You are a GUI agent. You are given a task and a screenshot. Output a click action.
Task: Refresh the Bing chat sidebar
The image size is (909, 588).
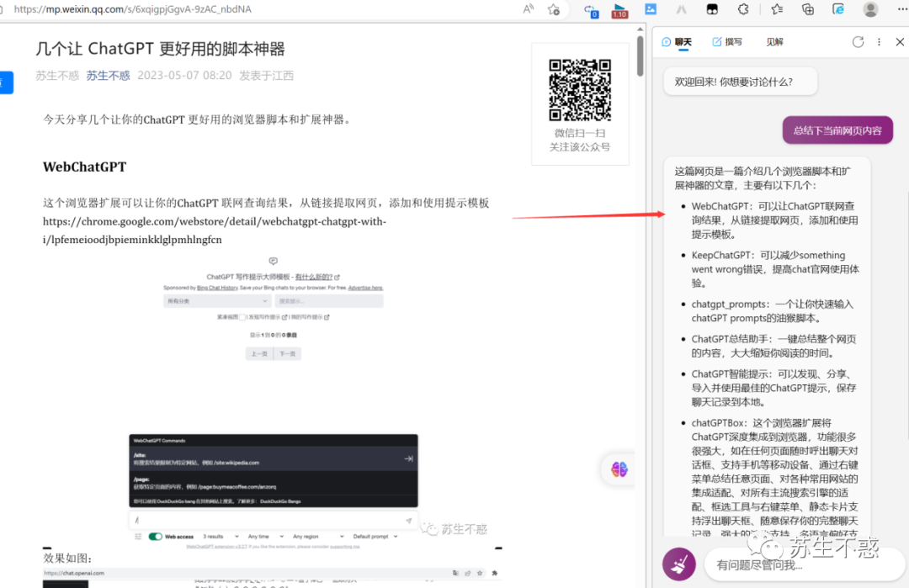pyautogui.click(x=858, y=42)
